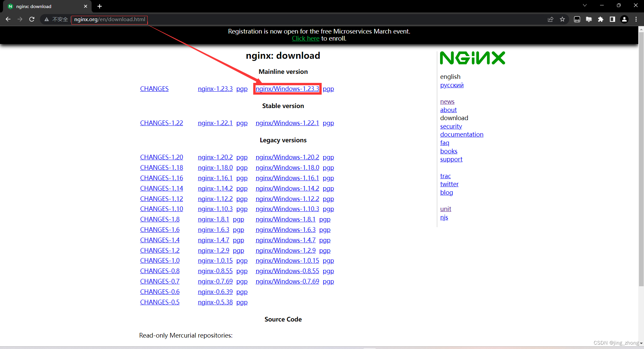Expand the tab search chevron

(x=585, y=5)
